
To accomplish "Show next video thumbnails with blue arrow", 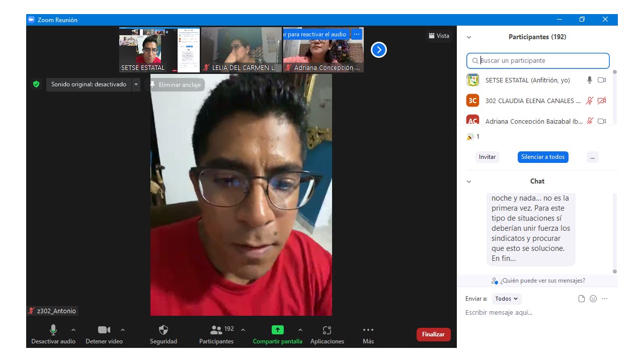I will 379,50.
